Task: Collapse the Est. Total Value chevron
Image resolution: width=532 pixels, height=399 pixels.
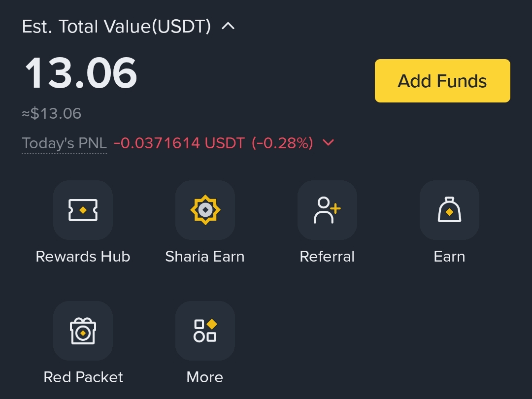Action: [x=228, y=27]
